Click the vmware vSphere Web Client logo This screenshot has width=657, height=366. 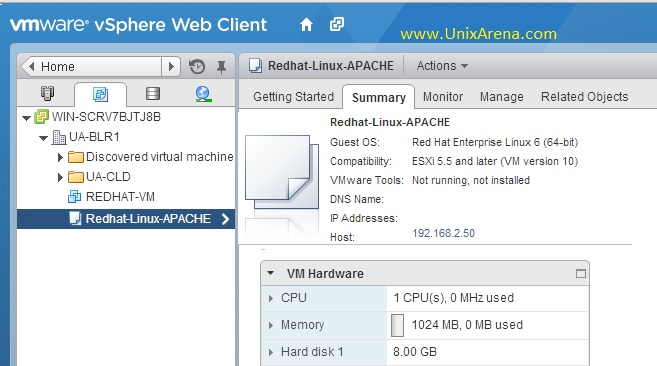[x=138, y=25]
